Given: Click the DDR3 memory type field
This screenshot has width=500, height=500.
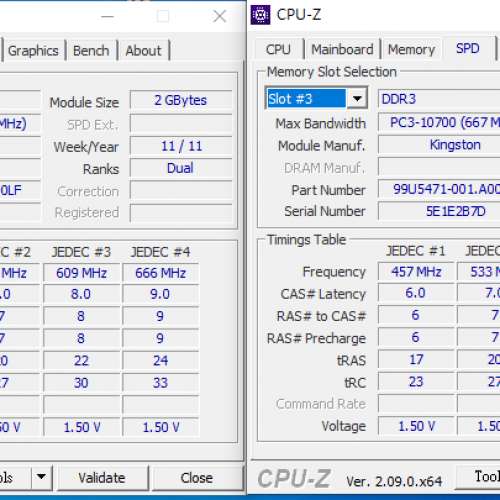Looking at the screenshot, I should (x=439, y=99).
